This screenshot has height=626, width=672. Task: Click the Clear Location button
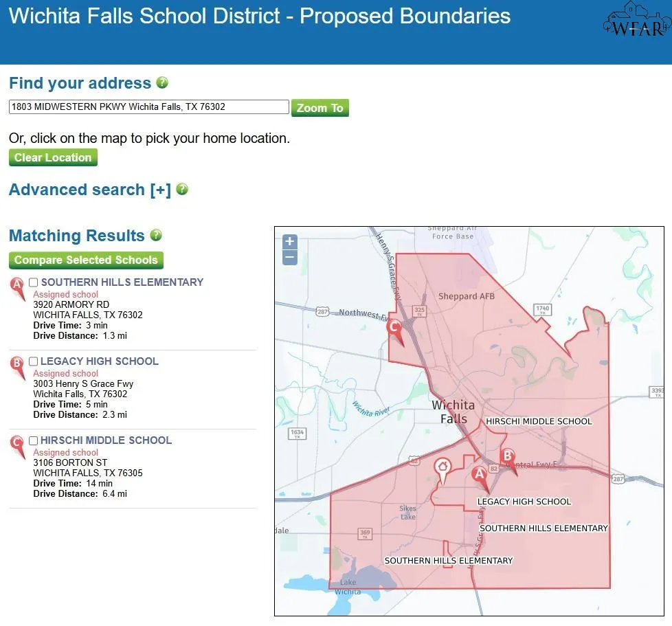tap(53, 157)
